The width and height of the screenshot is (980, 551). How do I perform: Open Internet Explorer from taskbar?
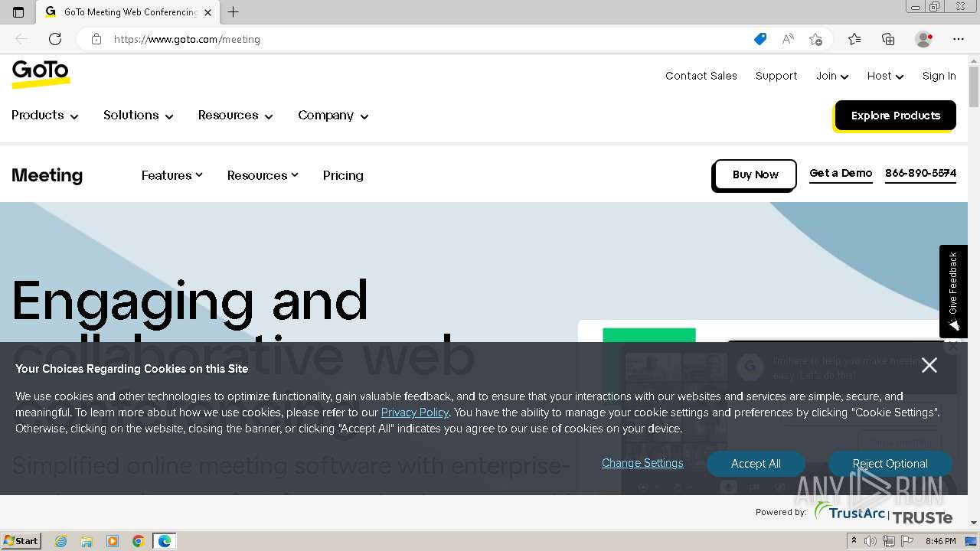pos(61,541)
